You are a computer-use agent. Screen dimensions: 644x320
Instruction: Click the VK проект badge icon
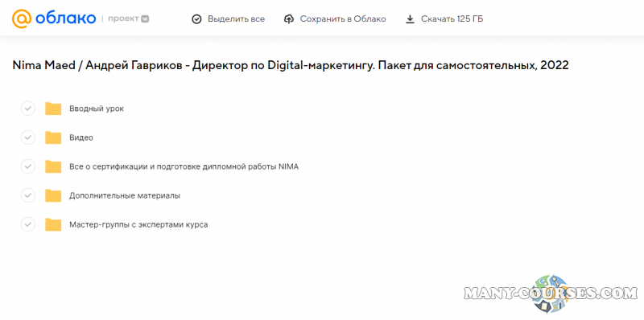(x=145, y=18)
